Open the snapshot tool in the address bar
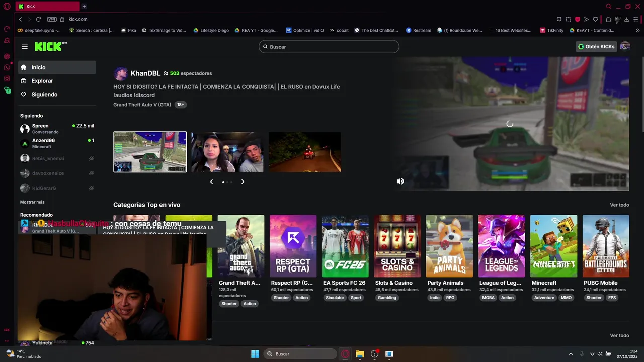The height and width of the screenshot is (362, 644). click(568, 19)
